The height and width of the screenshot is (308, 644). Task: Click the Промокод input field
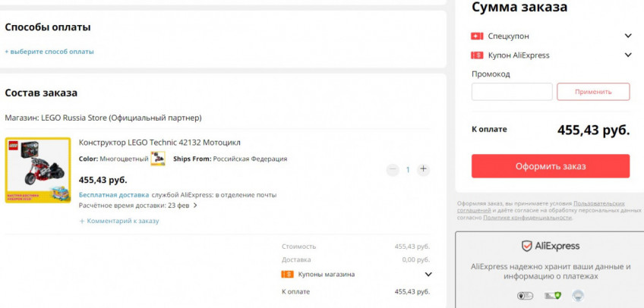click(512, 92)
